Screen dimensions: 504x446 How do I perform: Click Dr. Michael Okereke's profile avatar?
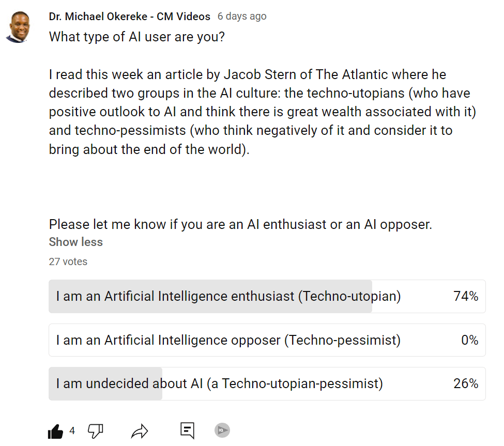coord(19,27)
